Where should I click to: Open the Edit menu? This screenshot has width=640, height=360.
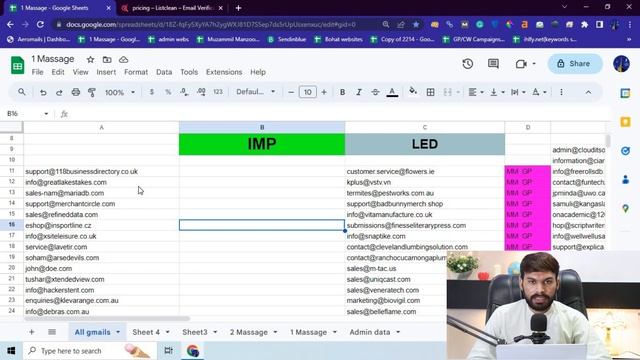coord(58,72)
